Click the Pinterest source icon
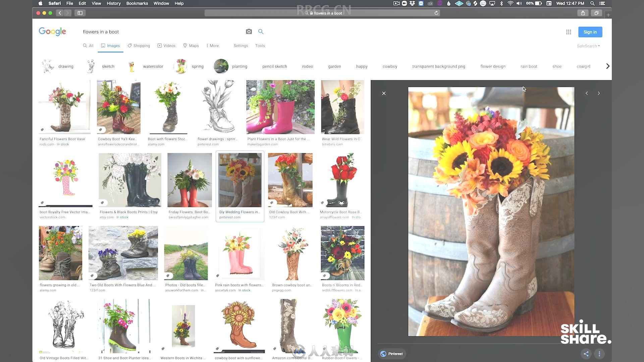The width and height of the screenshot is (644, 362). pyautogui.click(x=383, y=354)
